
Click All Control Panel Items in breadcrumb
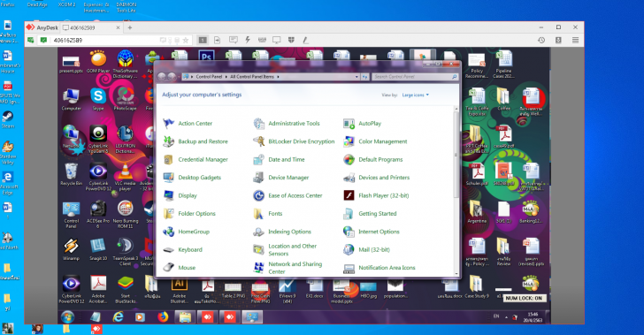pyautogui.click(x=252, y=76)
